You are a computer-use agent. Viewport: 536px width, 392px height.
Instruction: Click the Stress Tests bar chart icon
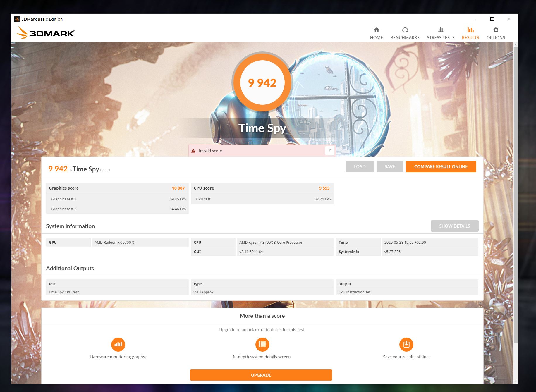point(441,30)
